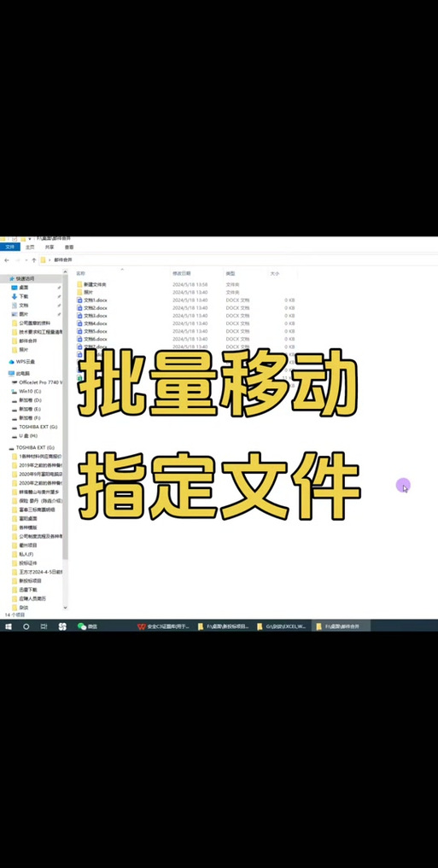Select WPS云盘 in the navigation pane

coord(21,362)
